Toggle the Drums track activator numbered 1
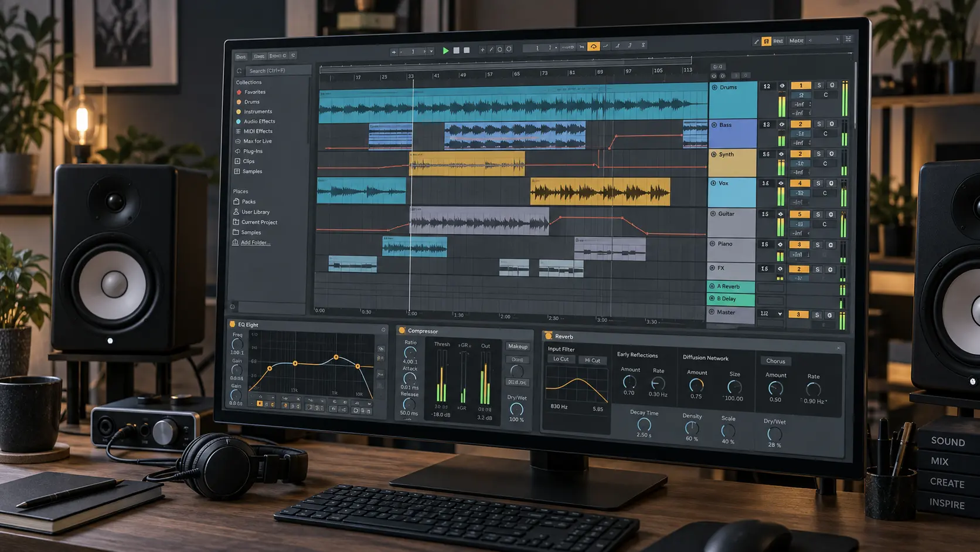 tap(801, 86)
